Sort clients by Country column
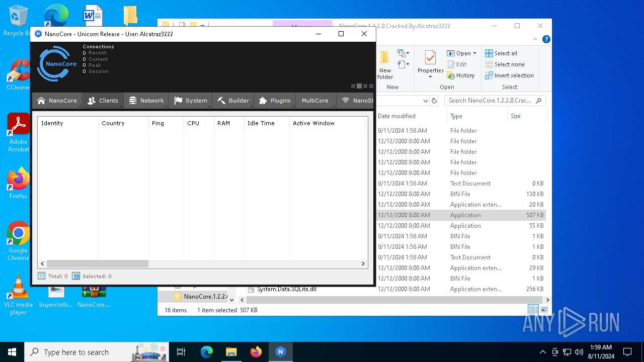This screenshot has width=644, height=362. [123, 123]
